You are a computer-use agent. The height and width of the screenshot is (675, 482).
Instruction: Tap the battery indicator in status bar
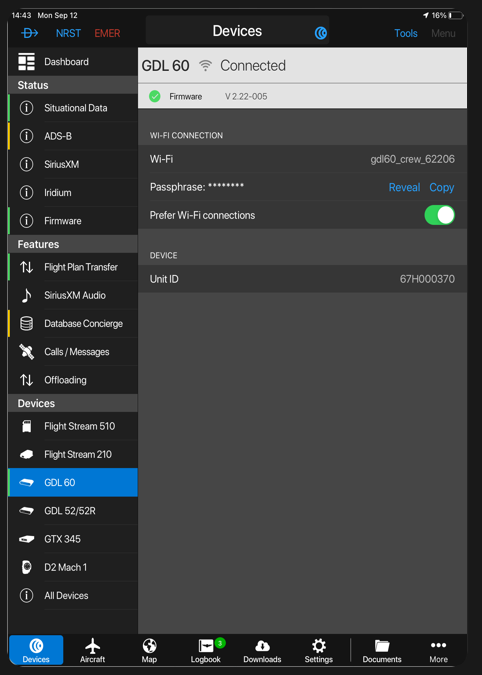(455, 15)
